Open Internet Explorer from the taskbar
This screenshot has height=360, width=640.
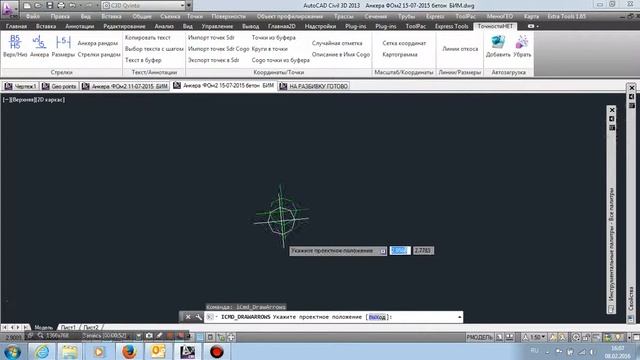[41, 351]
